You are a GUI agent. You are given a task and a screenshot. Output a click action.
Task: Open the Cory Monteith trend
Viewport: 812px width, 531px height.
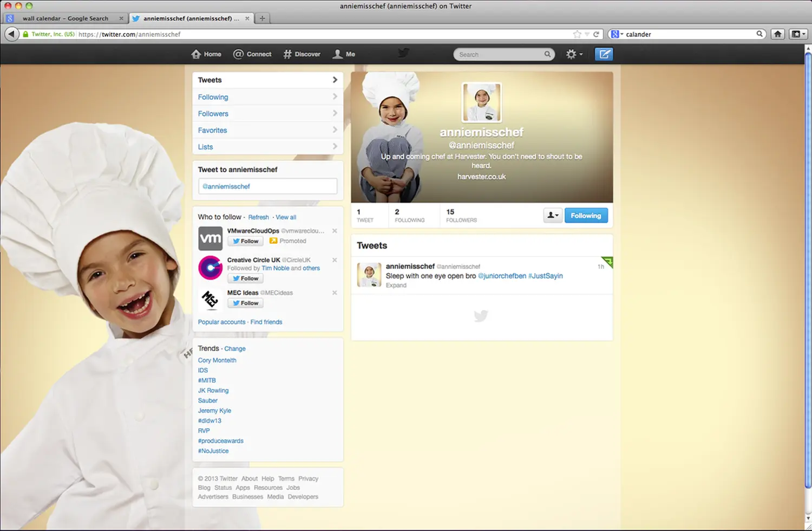[217, 360]
